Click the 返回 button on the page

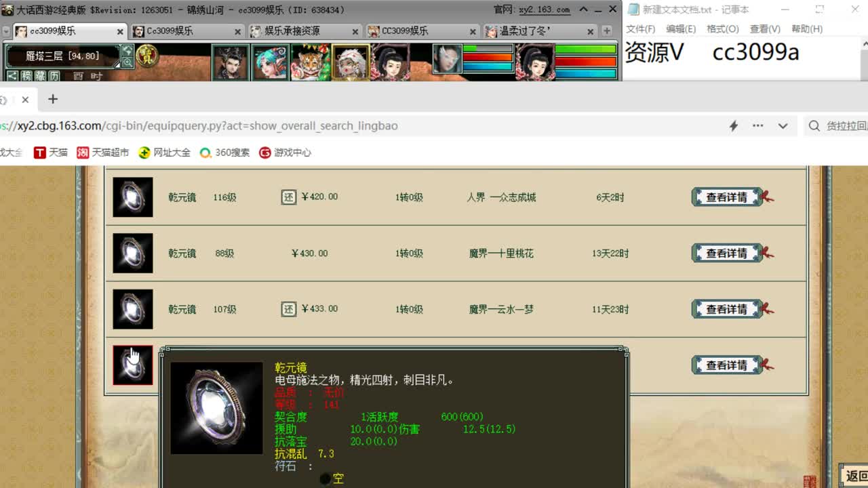[x=854, y=476]
